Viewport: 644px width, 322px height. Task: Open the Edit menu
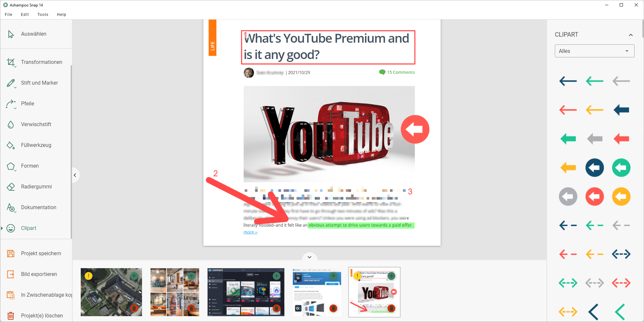click(25, 15)
